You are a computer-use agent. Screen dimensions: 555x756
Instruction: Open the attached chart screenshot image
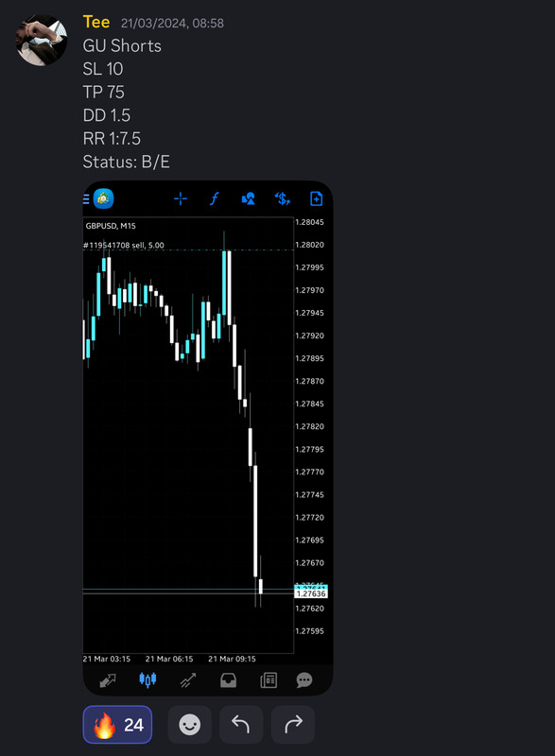click(208, 438)
